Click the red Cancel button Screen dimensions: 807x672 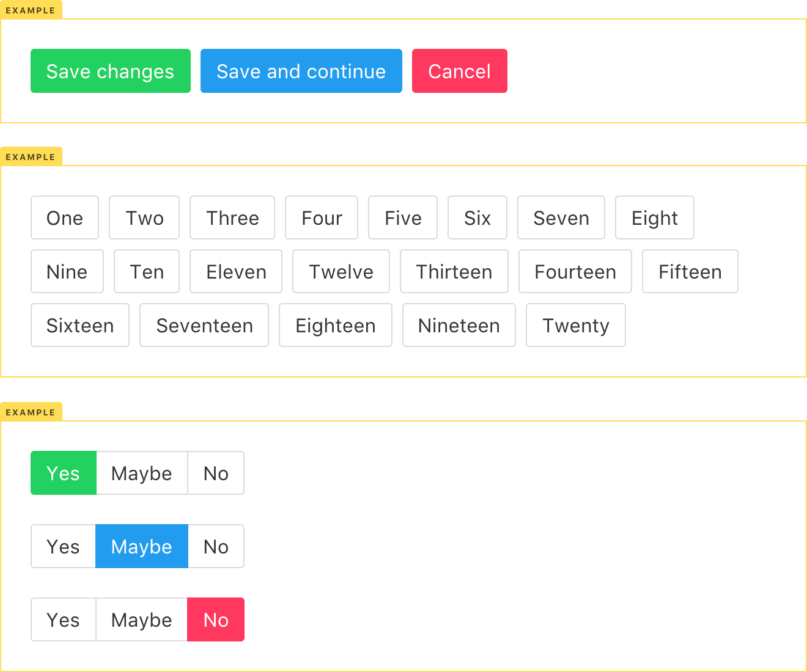[459, 71]
